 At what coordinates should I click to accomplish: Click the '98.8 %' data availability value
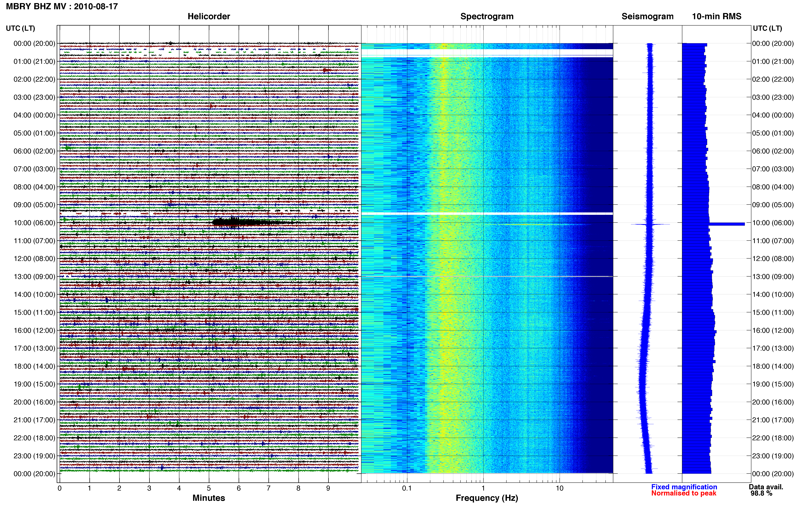click(761, 493)
